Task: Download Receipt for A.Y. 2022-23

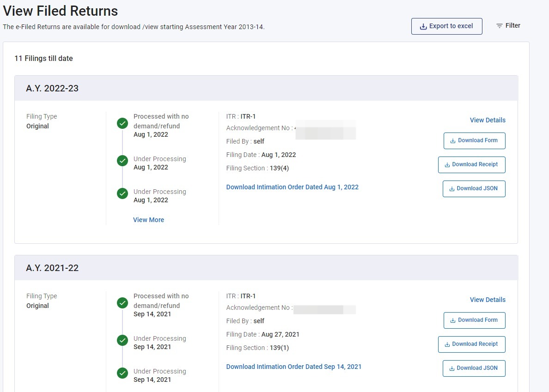Action: tap(471, 165)
